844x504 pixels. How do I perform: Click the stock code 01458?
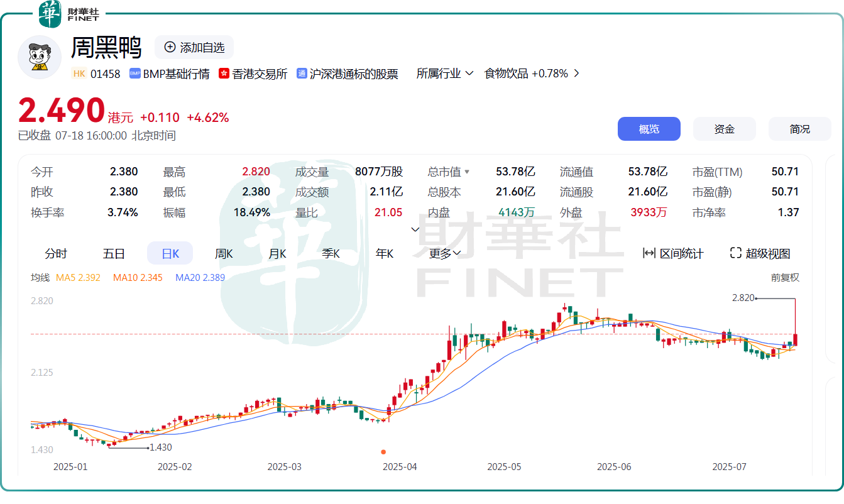click(x=105, y=74)
